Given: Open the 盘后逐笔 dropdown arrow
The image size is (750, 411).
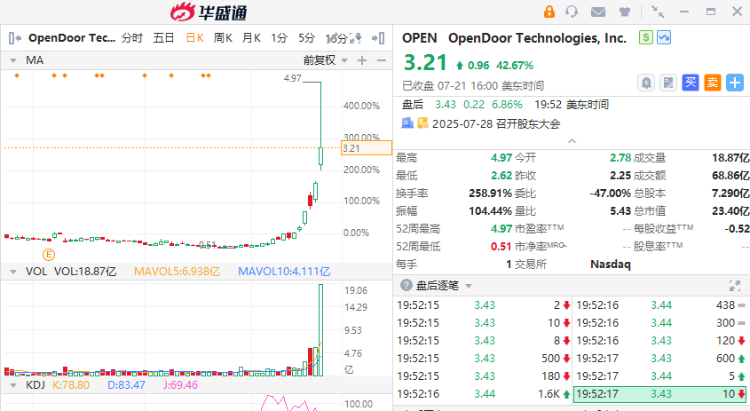Looking at the screenshot, I should (x=469, y=286).
